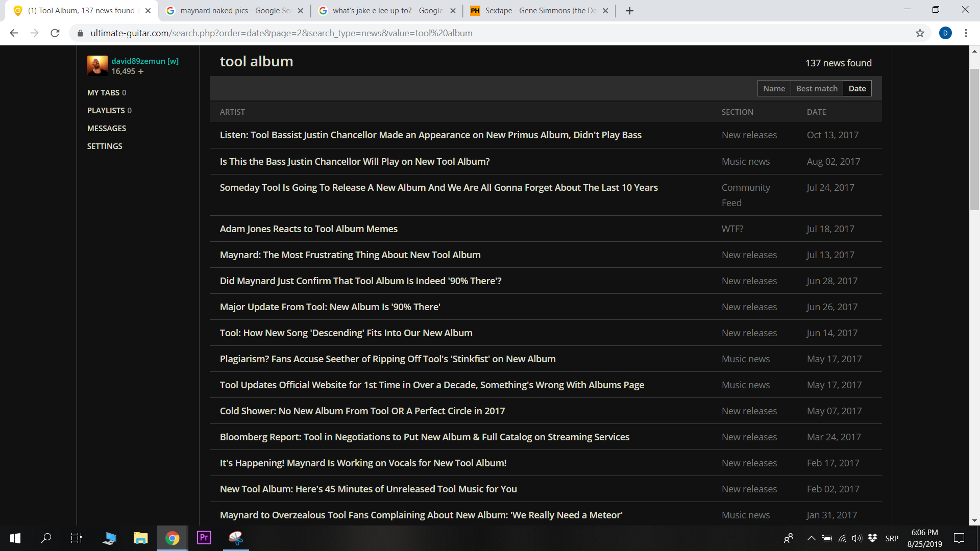Screen dimensions: 980x551
Task: Open a new browser tab
Action: click(629, 11)
